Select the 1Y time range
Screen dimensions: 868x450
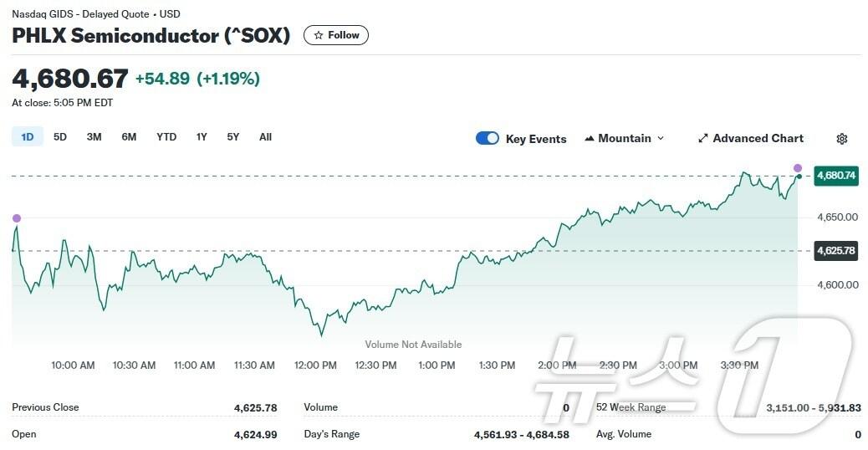coord(202,137)
